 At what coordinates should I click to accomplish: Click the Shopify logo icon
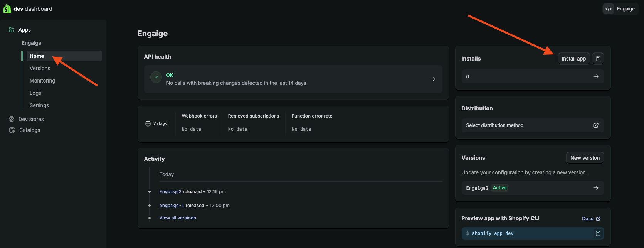click(7, 8)
